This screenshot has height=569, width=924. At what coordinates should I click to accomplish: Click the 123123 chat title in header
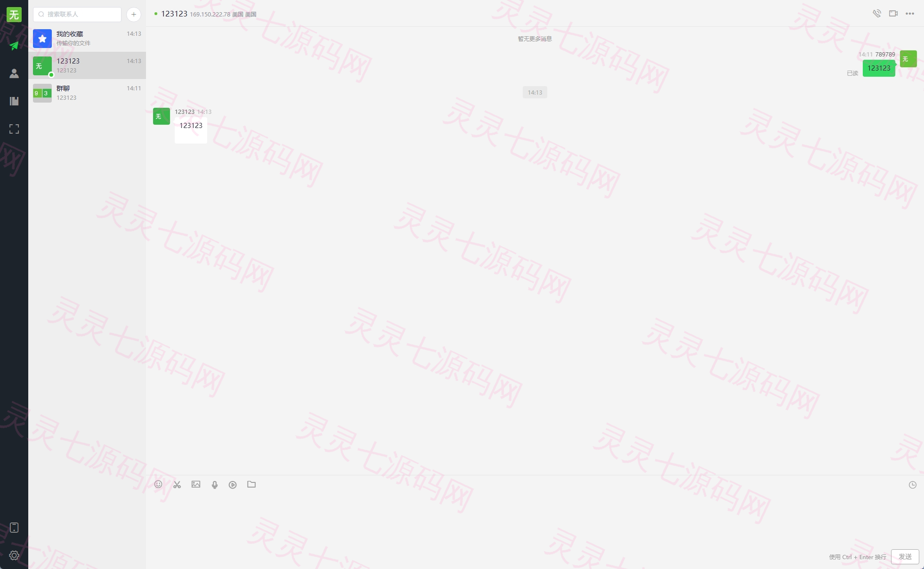pyautogui.click(x=174, y=14)
